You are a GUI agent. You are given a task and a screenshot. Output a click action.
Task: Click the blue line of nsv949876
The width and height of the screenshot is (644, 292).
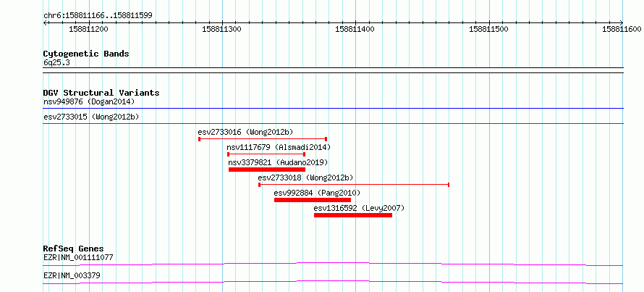333,109
